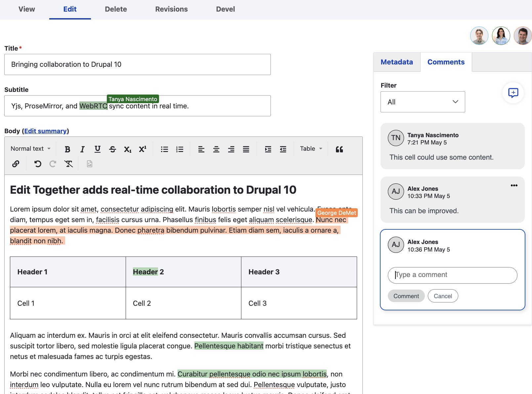
Task: Click the third collaborator avatar
Action: (x=523, y=36)
